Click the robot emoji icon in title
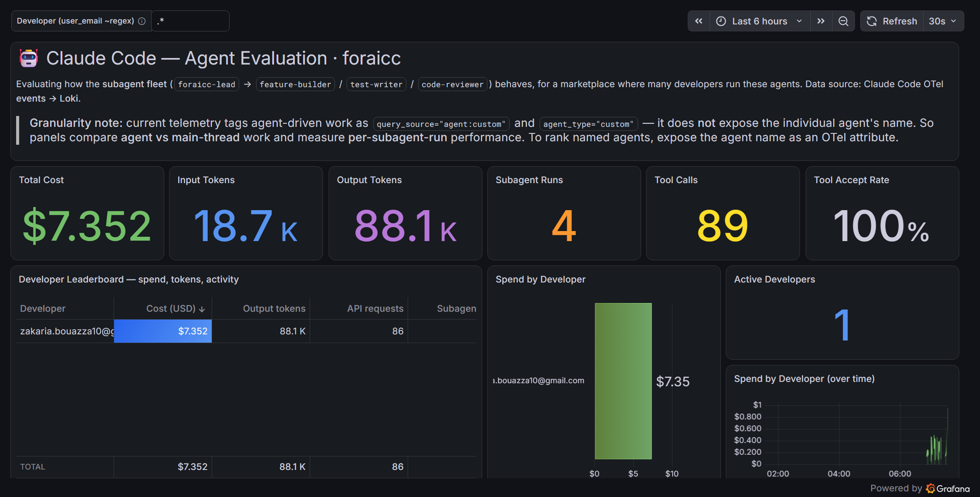Image resolution: width=980 pixels, height=497 pixels. pos(29,58)
